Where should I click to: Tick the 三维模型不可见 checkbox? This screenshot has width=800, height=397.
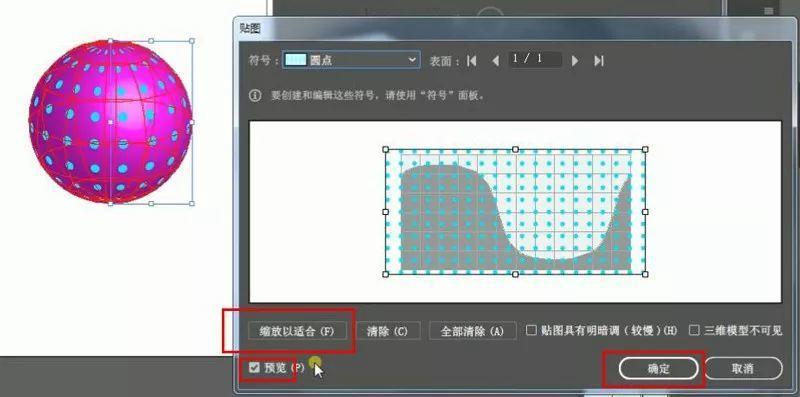pyautogui.click(x=694, y=330)
